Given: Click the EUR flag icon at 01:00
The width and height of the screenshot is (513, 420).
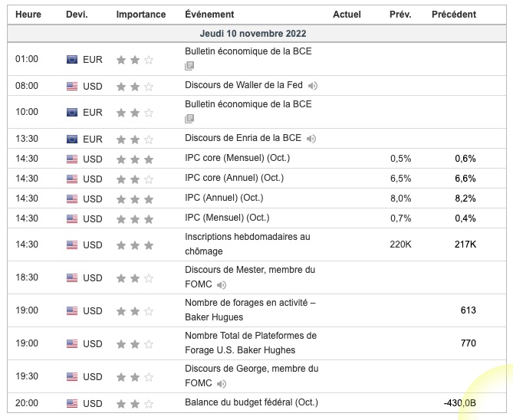Looking at the screenshot, I should [x=72, y=59].
